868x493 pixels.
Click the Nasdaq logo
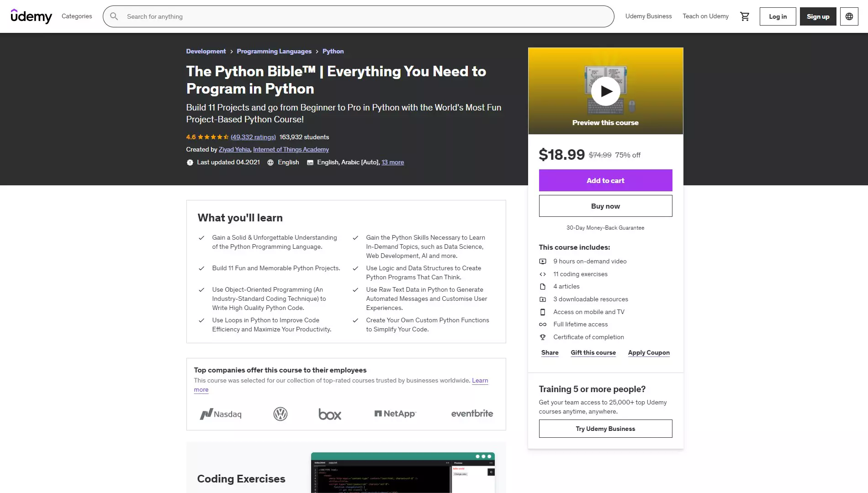tap(220, 414)
